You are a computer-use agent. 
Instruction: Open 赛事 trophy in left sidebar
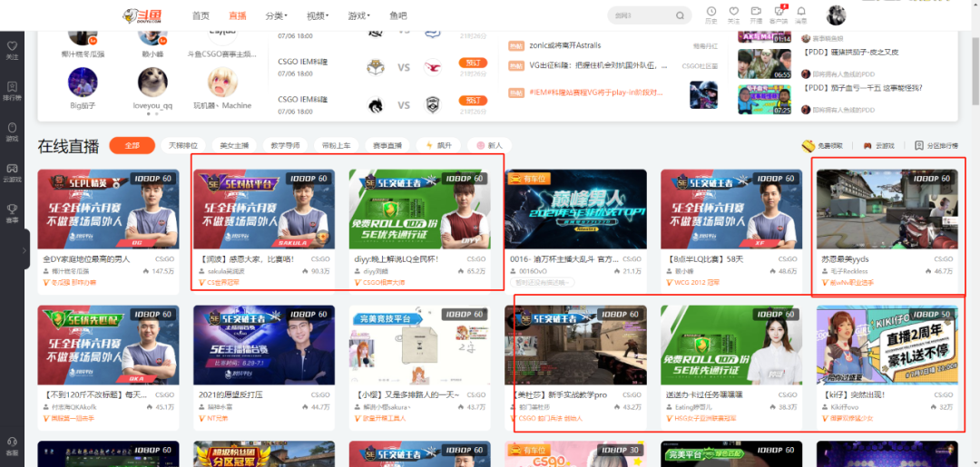point(12,209)
